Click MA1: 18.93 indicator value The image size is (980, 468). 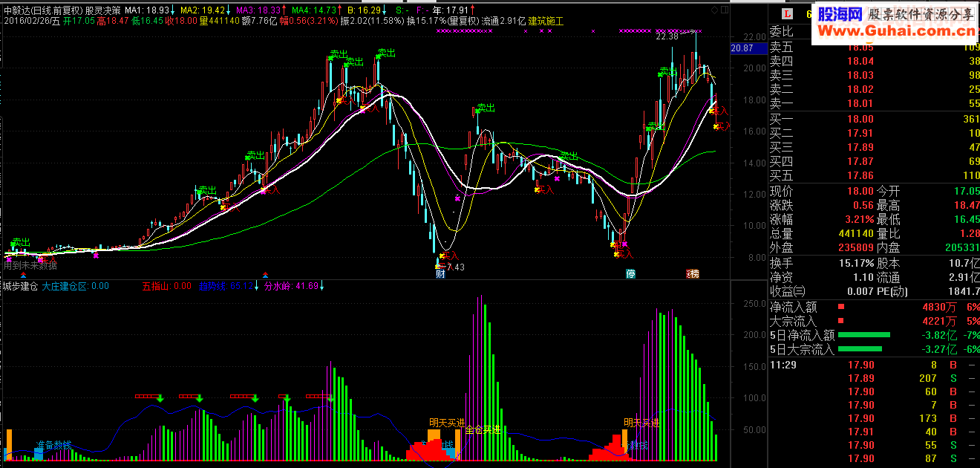[146, 10]
